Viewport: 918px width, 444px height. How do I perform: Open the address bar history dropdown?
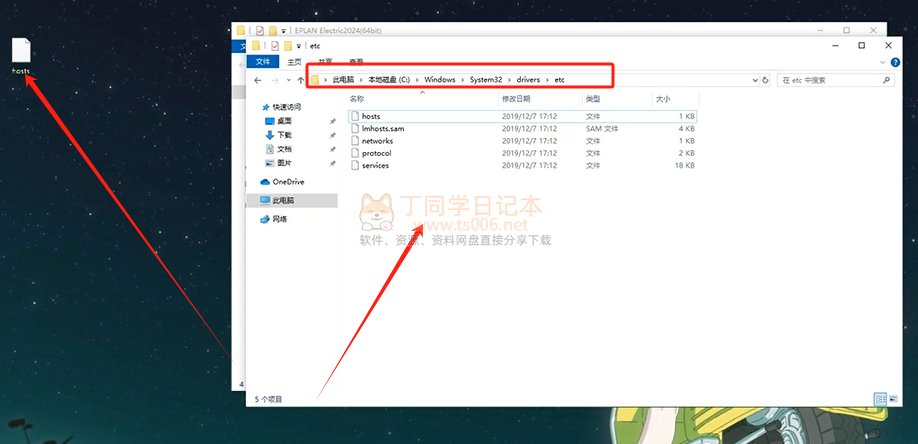(750, 79)
